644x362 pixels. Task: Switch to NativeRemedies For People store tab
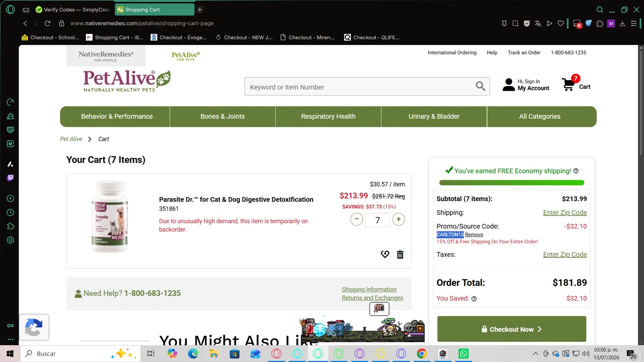pyautogui.click(x=106, y=56)
